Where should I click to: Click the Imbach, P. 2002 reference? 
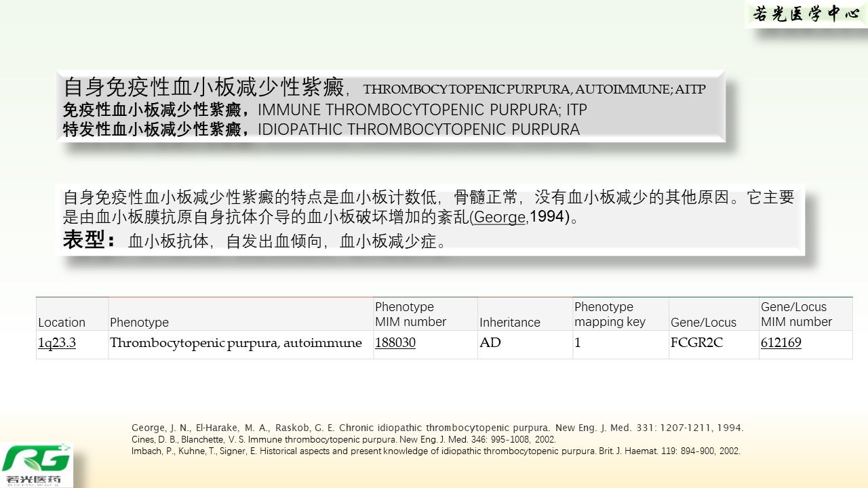pyautogui.click(x=435, y=451)
